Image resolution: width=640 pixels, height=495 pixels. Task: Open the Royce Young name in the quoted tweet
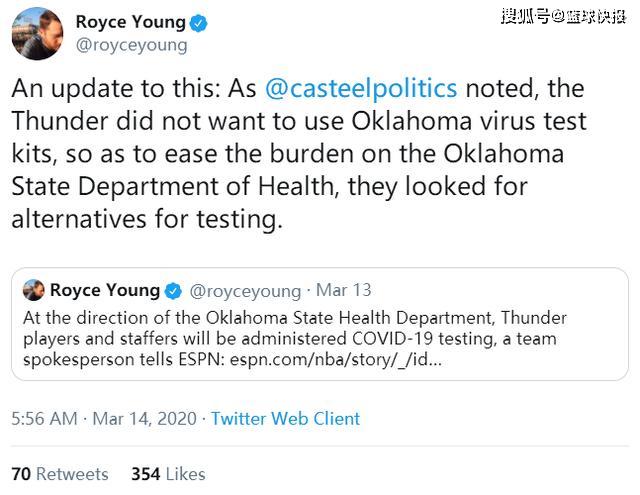[x=105, y=291]
